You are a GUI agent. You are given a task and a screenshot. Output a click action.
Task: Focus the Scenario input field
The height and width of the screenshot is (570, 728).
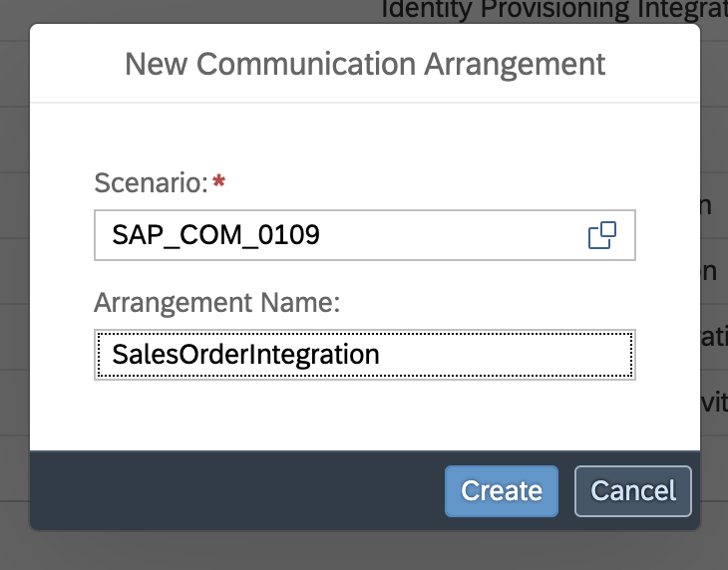click(x=365, y=235)
